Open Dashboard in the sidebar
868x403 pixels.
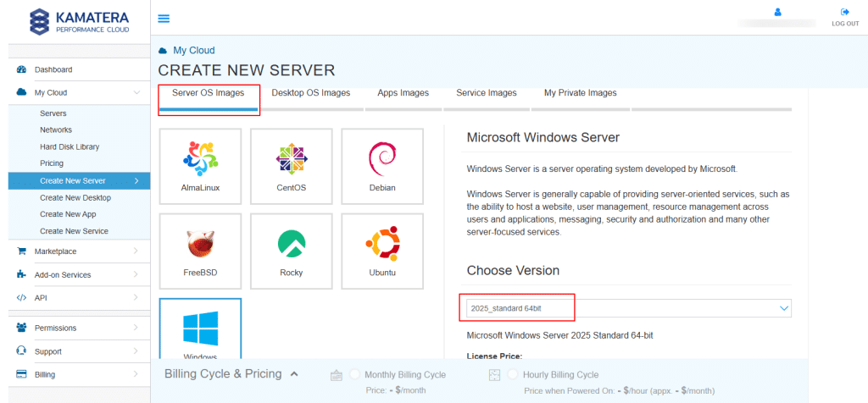[53, 69]
